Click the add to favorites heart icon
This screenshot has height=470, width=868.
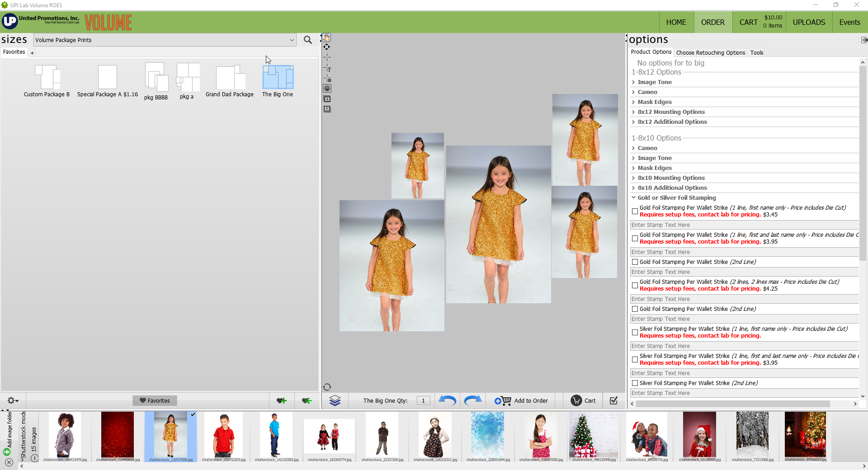click(281, 400)
